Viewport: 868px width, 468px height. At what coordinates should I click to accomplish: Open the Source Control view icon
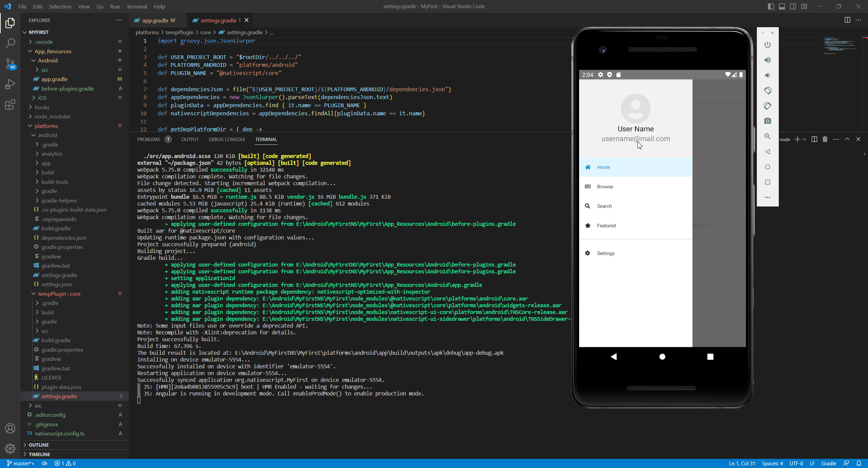pos(10,63)
